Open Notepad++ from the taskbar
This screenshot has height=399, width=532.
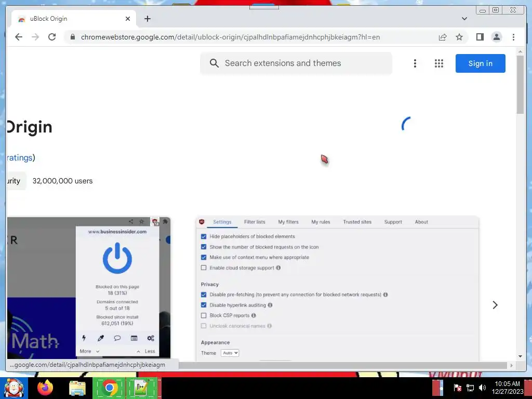pyautogui.click(x=141, y=388)
